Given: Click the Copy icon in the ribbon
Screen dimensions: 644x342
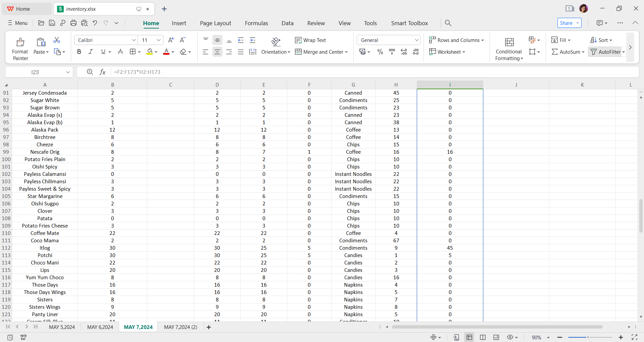Looking at the screenshot, I should coord(57,52).
